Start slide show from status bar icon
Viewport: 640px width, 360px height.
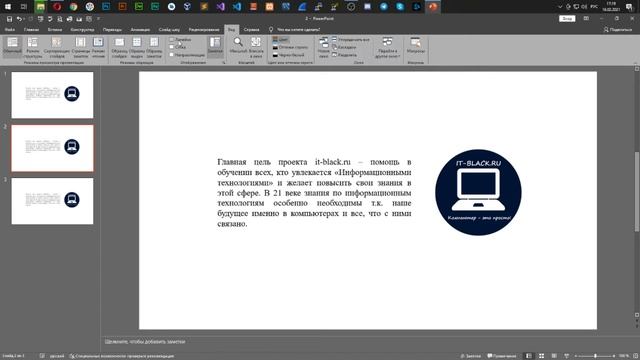click(x=567, y=356)
